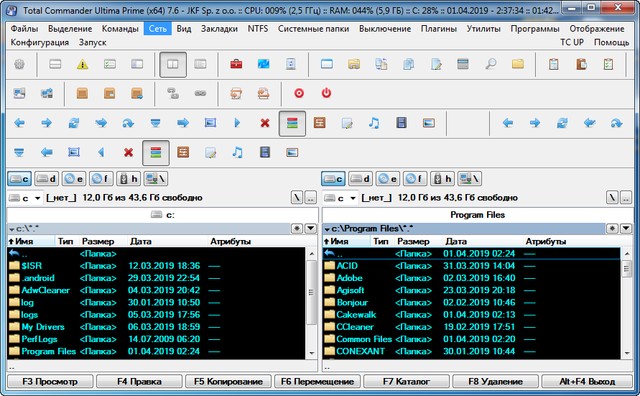Open the Файлы menu
The width and height of the screenshot is (640, 396).
tap(24, 29)
